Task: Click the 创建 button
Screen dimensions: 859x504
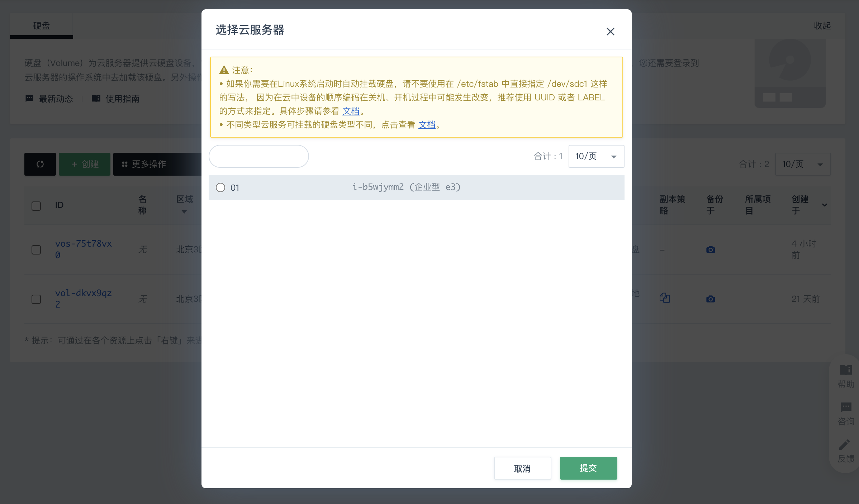Action: [85, 164]
